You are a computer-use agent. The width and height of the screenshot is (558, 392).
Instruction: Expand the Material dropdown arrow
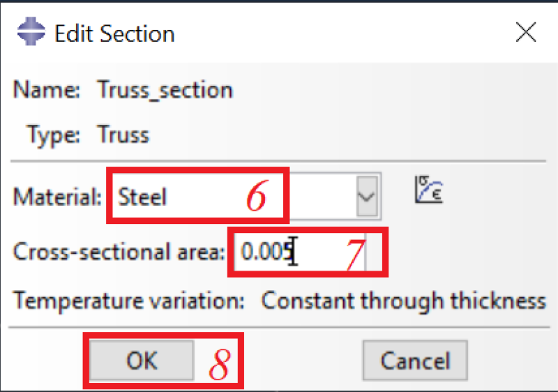(x=367, y=196)
